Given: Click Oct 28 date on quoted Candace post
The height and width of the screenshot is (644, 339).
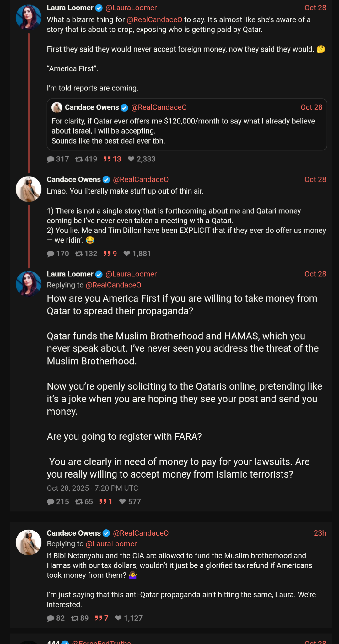Looking at the screenshot, I should coord(311,107).
